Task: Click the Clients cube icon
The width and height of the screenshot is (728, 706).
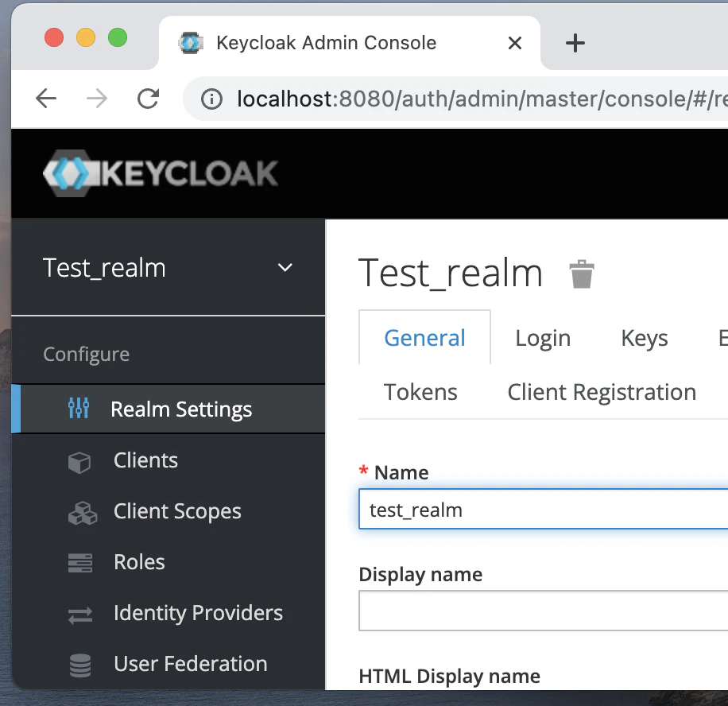Action: click(79, 461)
